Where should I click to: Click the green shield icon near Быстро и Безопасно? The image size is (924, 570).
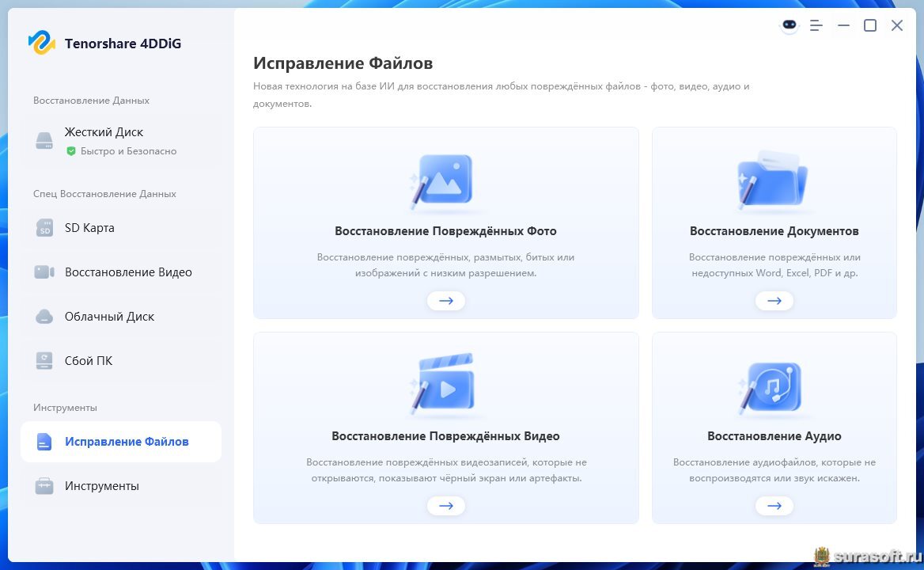(x=70, y=151)
